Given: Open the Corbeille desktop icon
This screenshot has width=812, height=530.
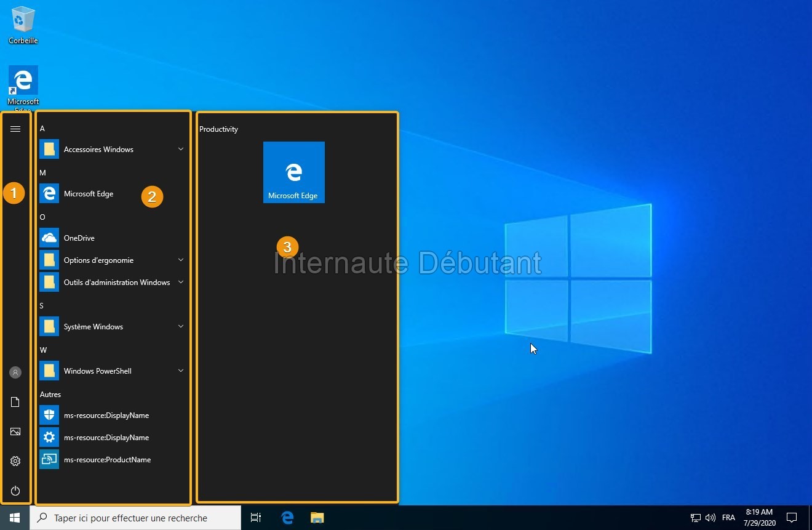Looking at the screenshot, I should (x=23, y=25).
